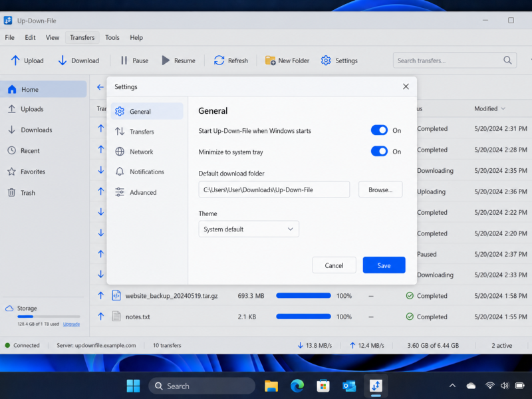Viewport: 532px width, 399px height.
Task: Launch Microsoft Edge from the taskbar
Action: tap(297, 386)
